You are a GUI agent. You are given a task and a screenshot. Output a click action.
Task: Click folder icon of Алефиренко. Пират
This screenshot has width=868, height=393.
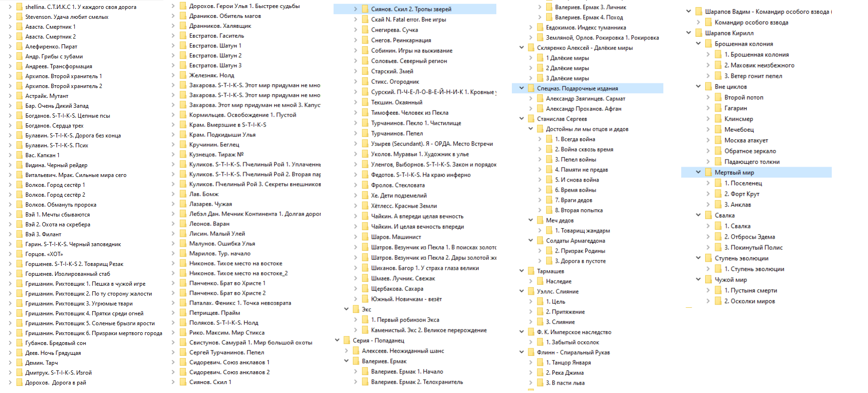pyautogui.click(x=19, y=47)
